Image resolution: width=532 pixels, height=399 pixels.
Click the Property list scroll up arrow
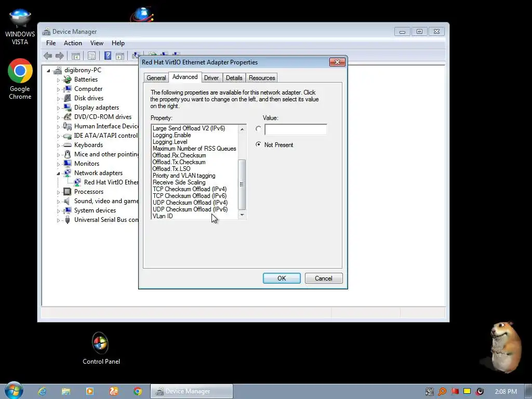tap(242, 129)
